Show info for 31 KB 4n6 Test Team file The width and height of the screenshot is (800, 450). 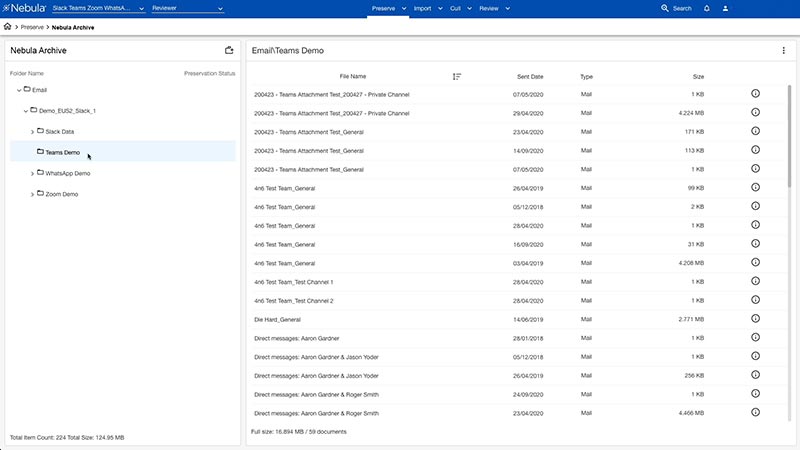pos(756,243)
